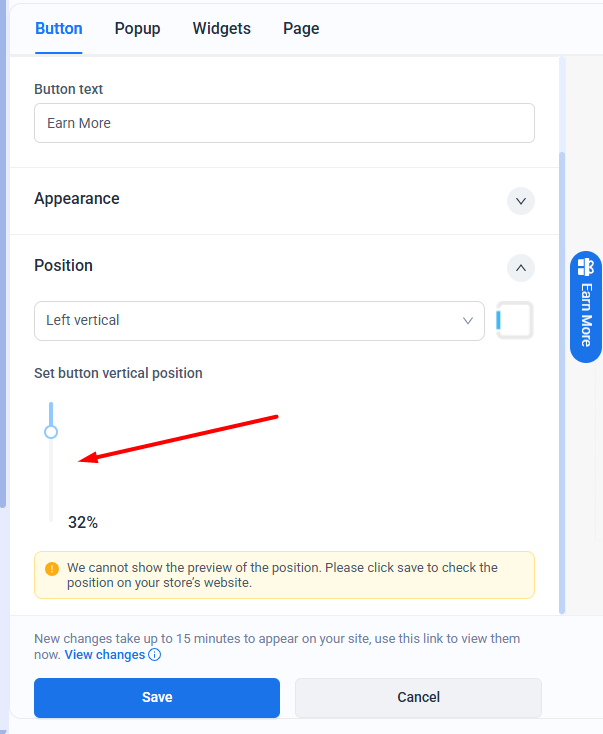Click the gift icon on Earn More tab
Viewport: 603px width, 734px height.
tap(586, 267)
